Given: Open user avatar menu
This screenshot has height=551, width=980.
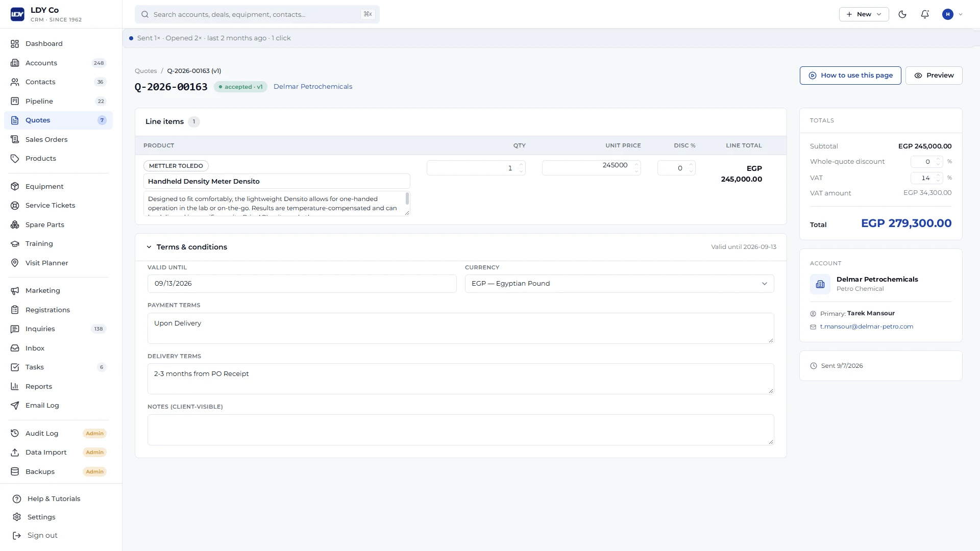Looking at the screenshot, I should pos(952,14).
